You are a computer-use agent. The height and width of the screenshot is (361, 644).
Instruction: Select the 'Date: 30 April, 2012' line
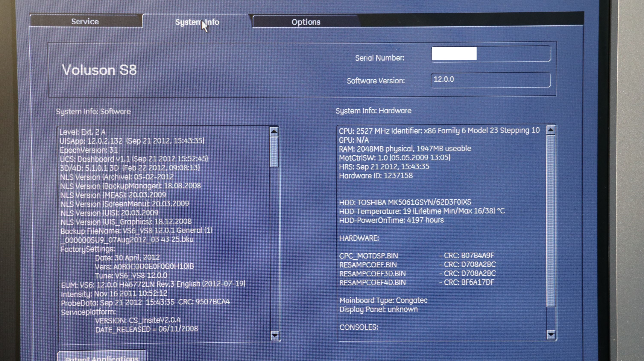(x=128, y=258)
